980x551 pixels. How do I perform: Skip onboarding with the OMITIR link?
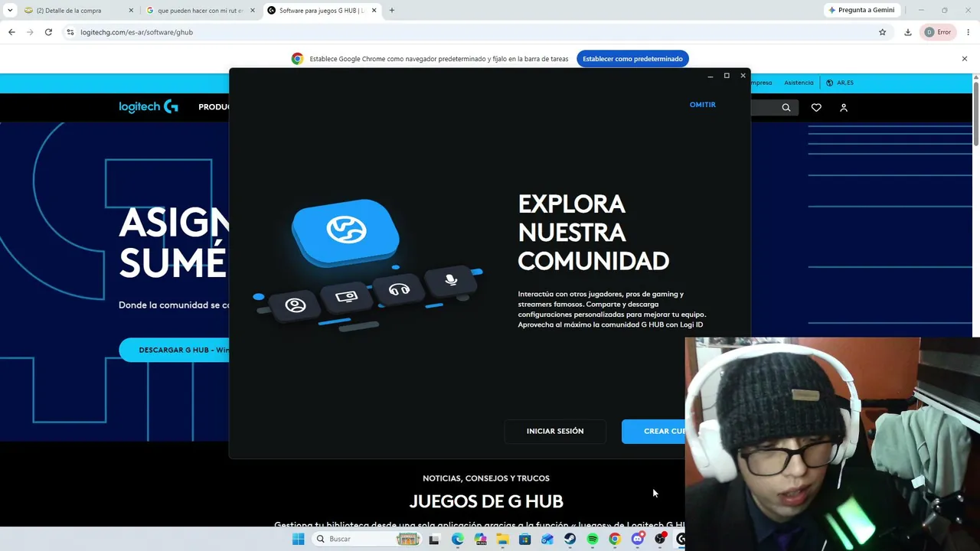702,105
